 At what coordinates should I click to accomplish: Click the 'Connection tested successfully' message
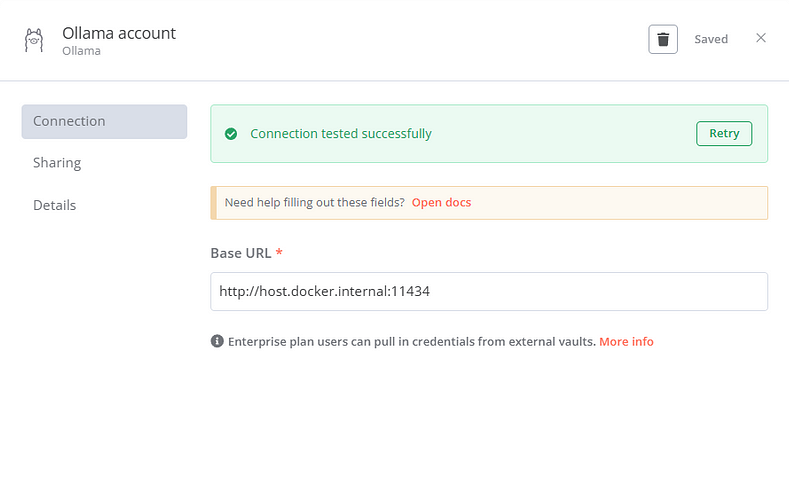[340, 134]
